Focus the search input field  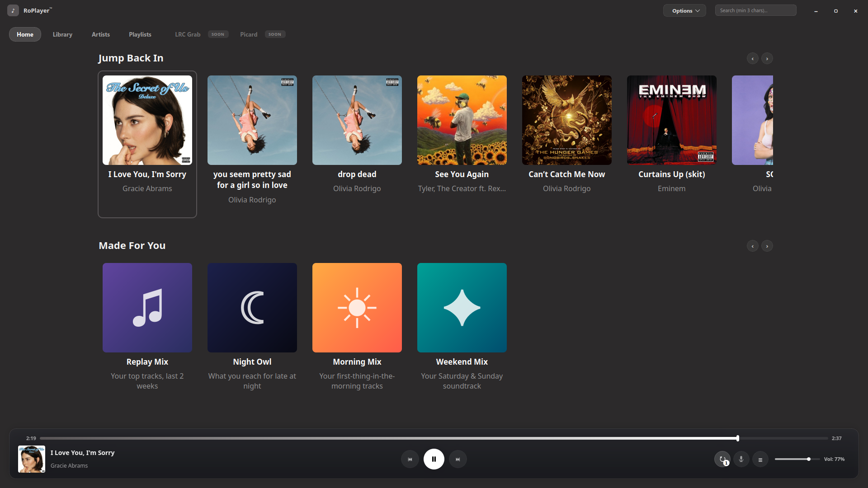755,10
